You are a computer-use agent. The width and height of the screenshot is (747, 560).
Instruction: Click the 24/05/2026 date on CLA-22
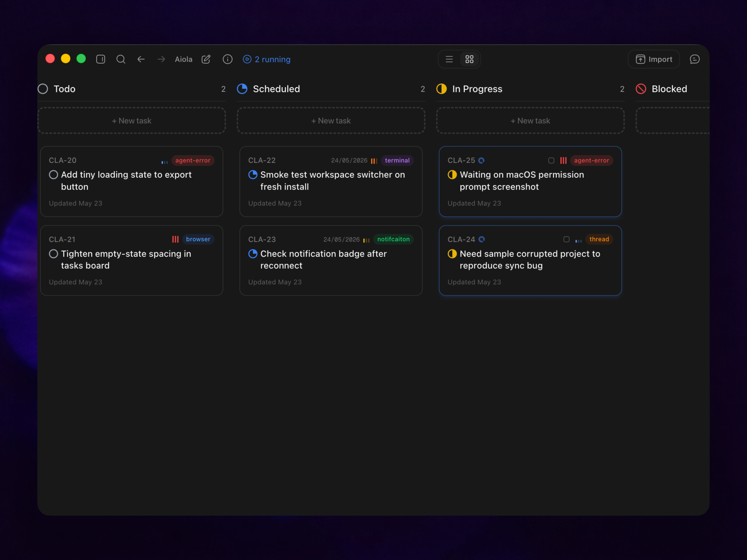tap(349, 160)
